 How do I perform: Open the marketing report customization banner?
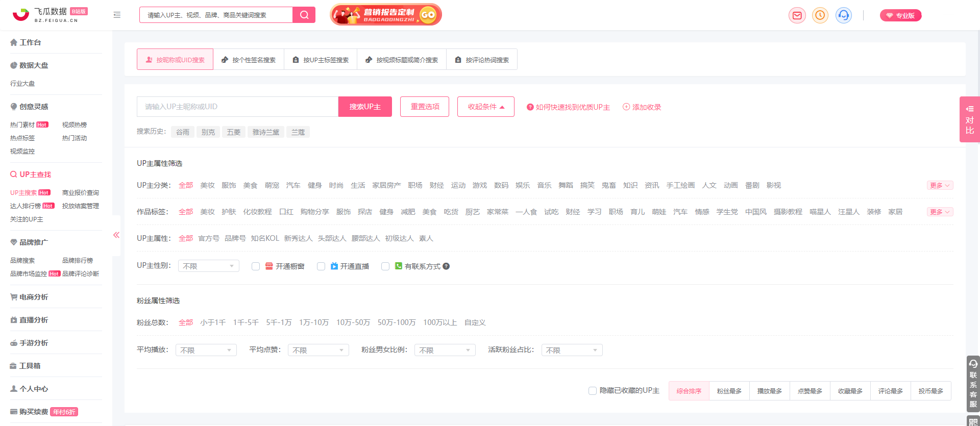pos(386,15)
